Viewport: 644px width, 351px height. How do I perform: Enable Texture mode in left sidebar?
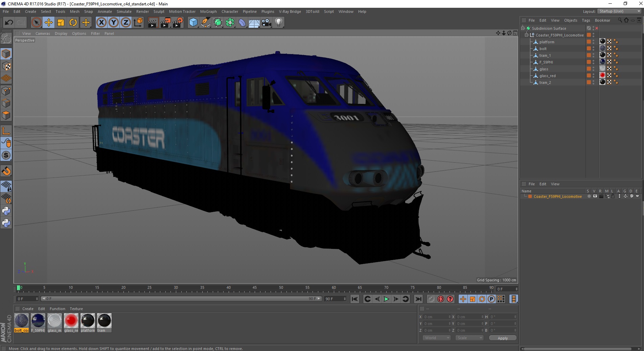coord(6,66)
